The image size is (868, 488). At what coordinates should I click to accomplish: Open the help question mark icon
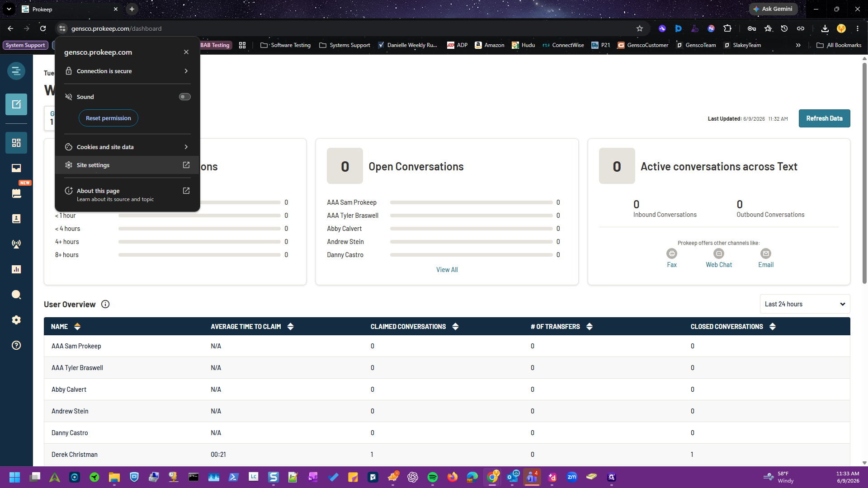pos(16,345)
